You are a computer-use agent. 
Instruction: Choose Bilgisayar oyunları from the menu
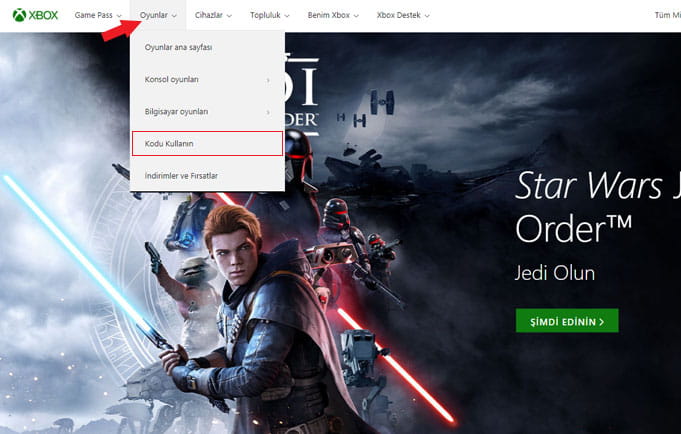tap(176, 112)
